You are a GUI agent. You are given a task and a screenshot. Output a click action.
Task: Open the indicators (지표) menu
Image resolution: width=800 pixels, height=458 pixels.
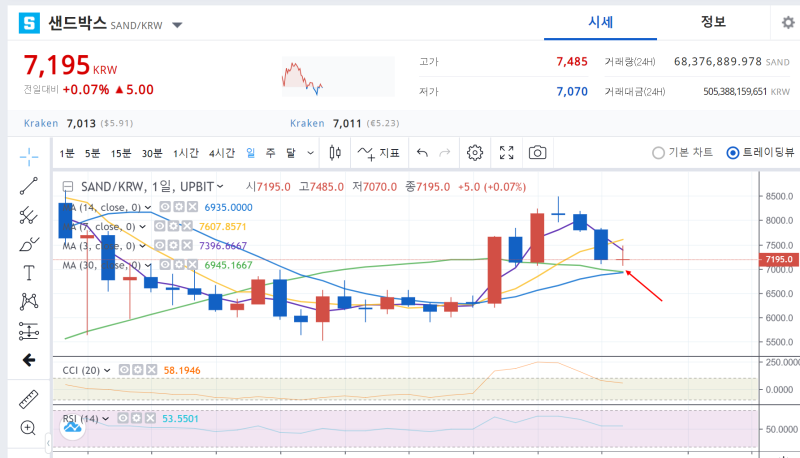[379, 152]
